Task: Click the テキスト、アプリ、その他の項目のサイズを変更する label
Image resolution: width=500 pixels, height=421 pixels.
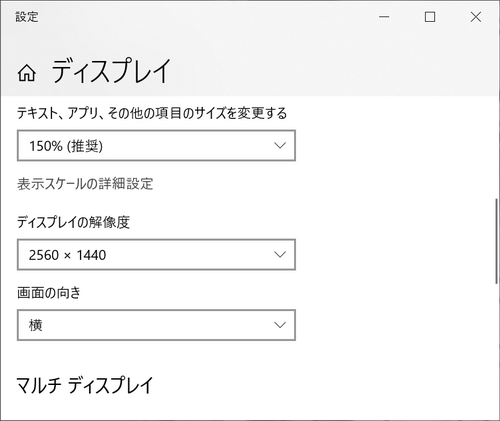Action: (152, 113)
